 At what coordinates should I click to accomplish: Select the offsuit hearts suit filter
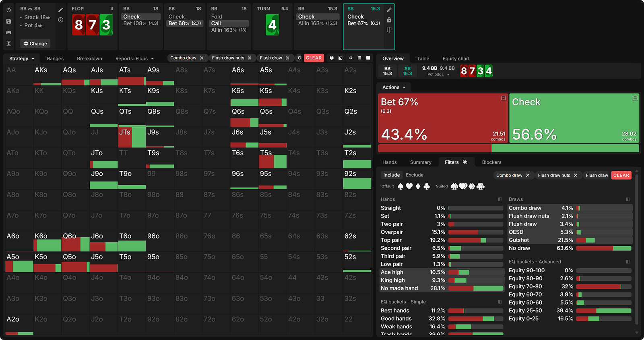point(409,186)
